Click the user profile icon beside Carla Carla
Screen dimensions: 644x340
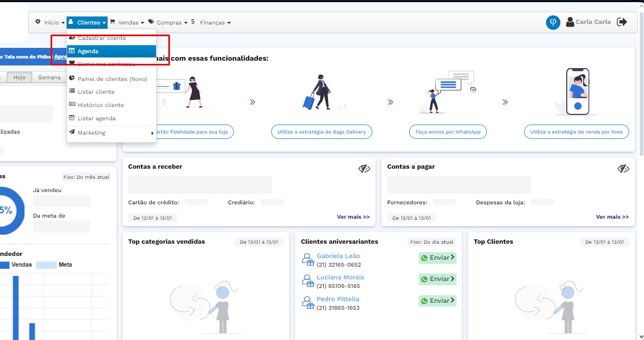pyautogui.click(x=570, y=22)
